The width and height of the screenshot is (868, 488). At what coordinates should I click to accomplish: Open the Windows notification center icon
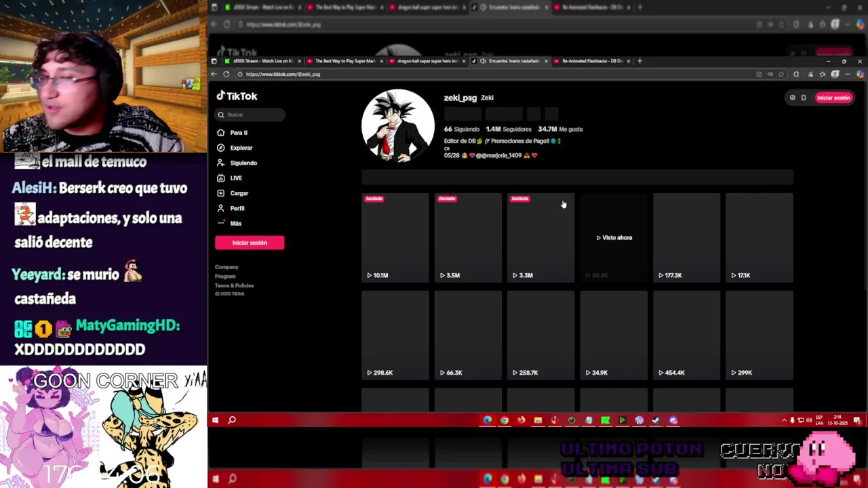point(859,420)
